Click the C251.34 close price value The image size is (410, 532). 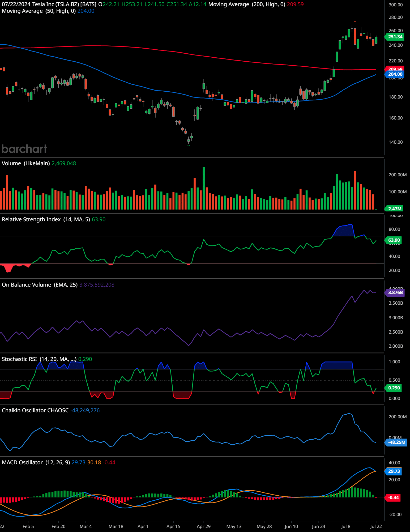pos(177,4)
